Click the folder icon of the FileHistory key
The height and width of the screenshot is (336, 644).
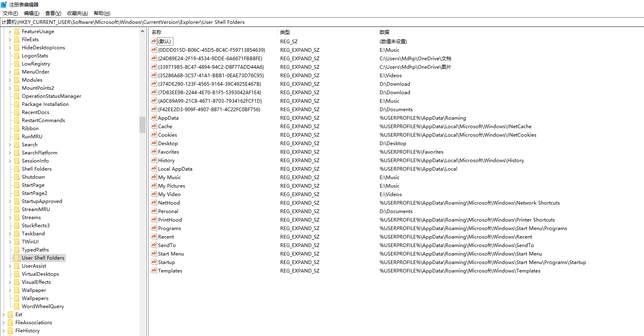point(10,330)
